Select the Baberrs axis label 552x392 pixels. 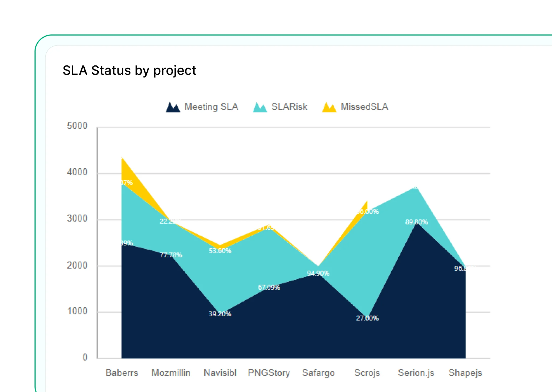(x=122, y=373)
